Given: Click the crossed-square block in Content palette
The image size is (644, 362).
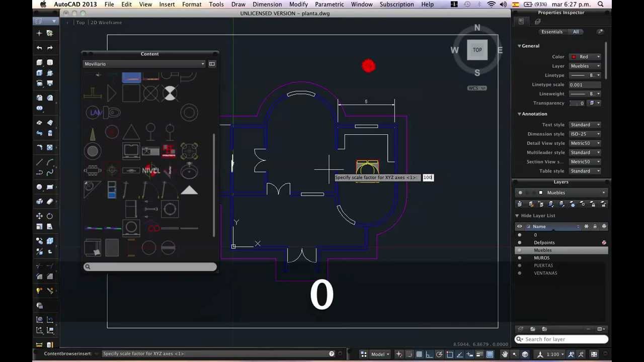Looking at the screenshot, I should click(150, 93).
